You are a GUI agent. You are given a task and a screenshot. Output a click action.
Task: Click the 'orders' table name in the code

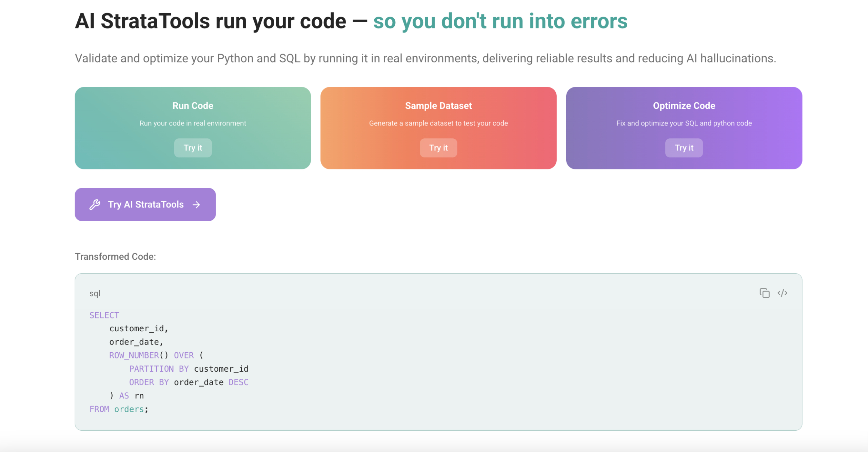coord(129,409)
